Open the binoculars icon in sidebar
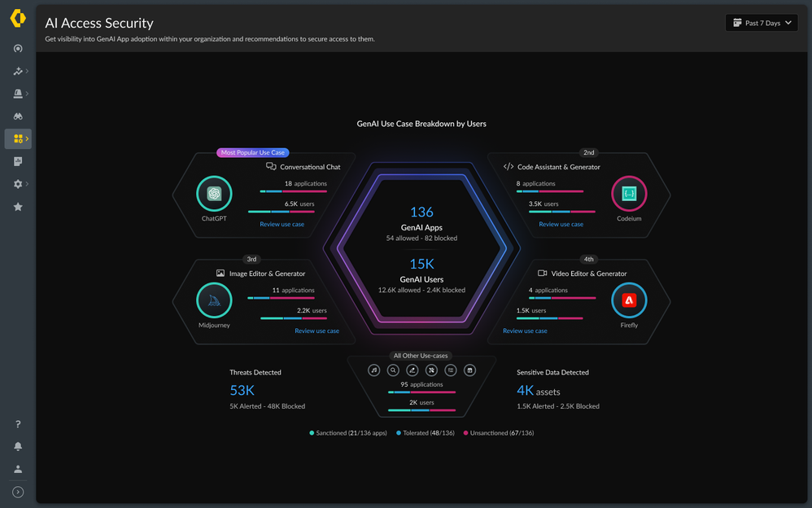The image size is (812, 508). click(18, 116)
